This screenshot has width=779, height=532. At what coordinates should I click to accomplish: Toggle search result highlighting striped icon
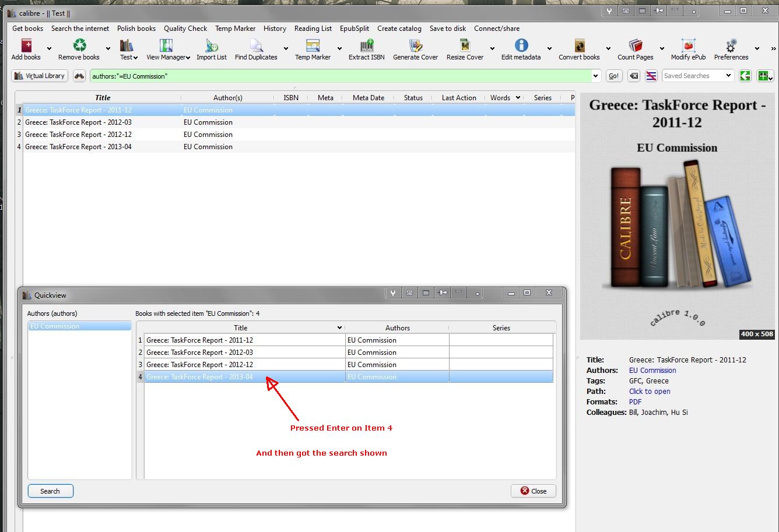pyautogui.click(x=651, y=76)
